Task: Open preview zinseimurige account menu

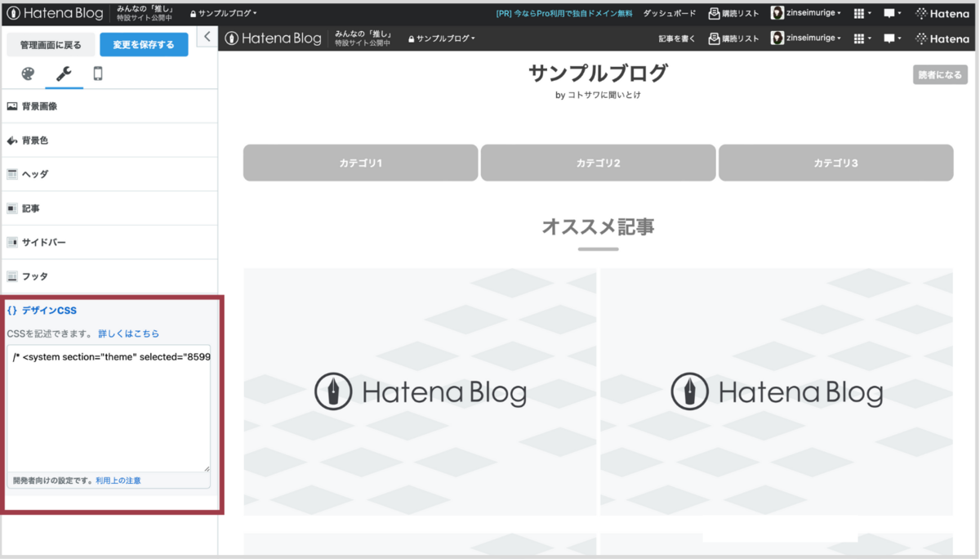Action: (806, 38)
